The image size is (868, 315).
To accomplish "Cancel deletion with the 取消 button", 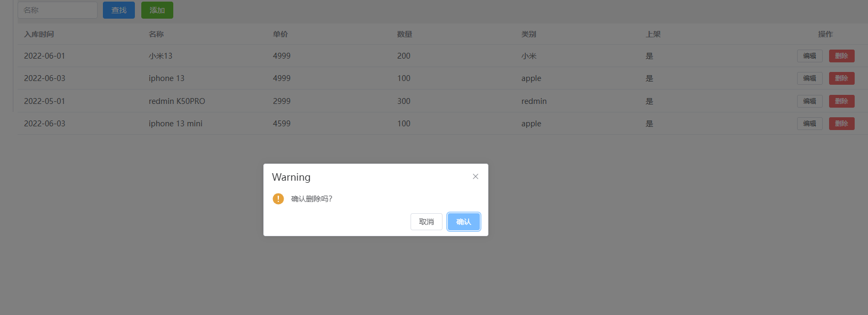I will point(426,222).
